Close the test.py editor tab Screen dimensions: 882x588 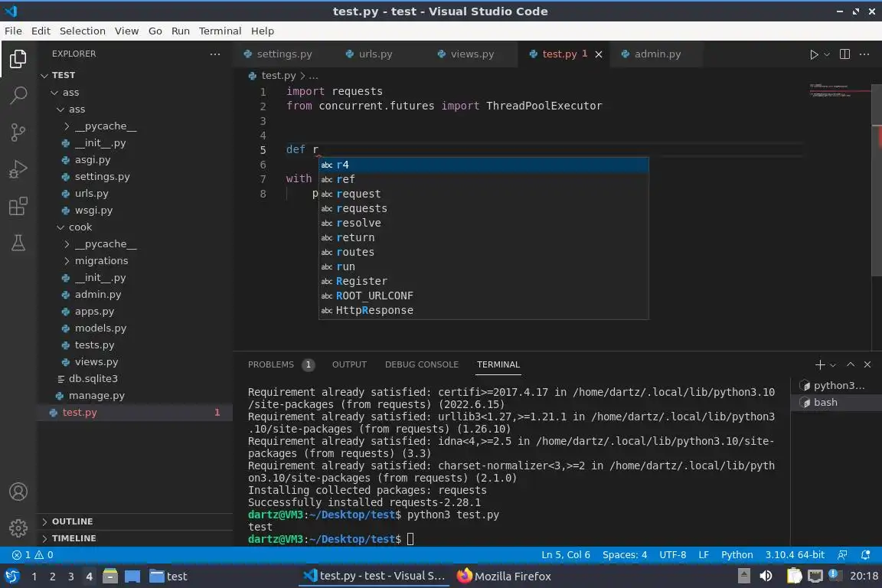click(599, 54)
